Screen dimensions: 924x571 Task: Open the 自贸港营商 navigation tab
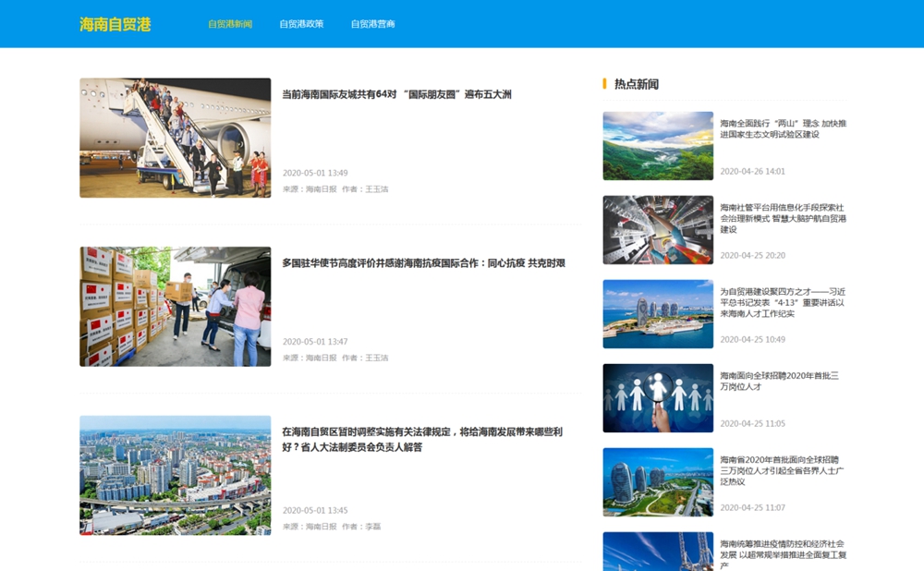coord(372,24)
